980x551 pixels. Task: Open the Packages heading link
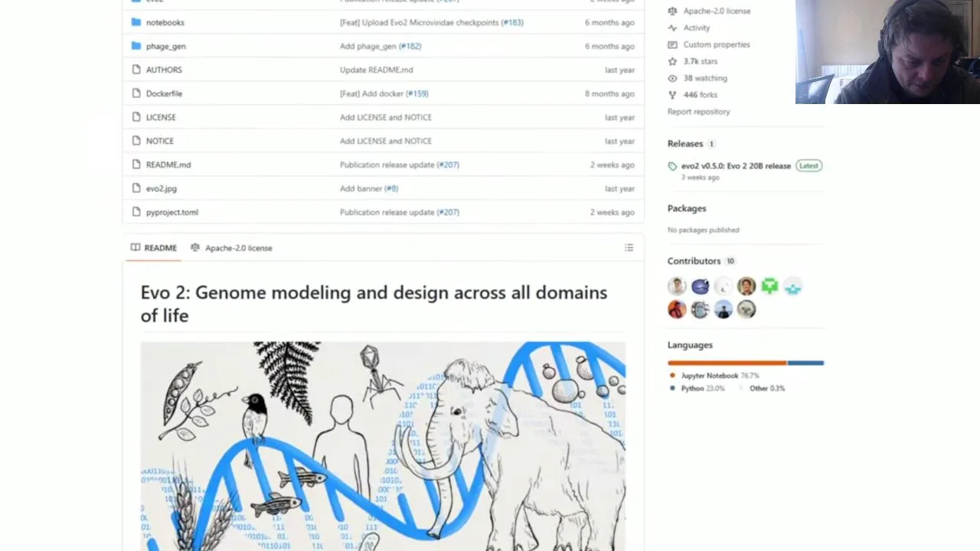tap(687, 208)
